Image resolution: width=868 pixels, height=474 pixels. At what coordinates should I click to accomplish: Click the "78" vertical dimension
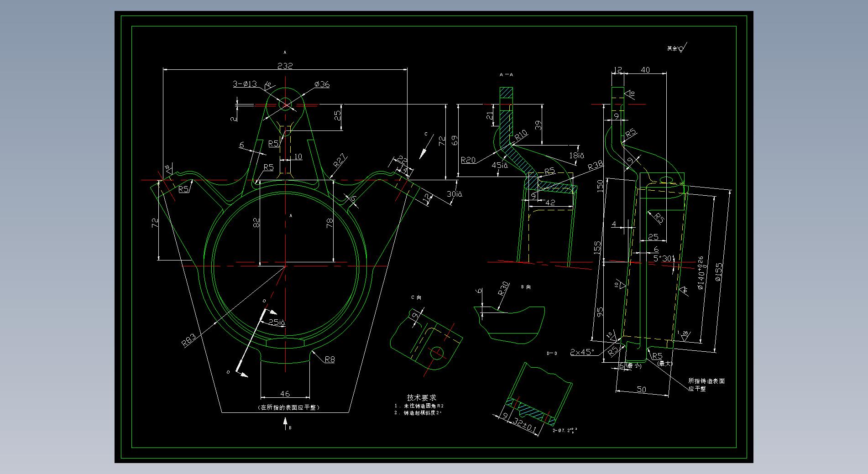pos(330,222)
